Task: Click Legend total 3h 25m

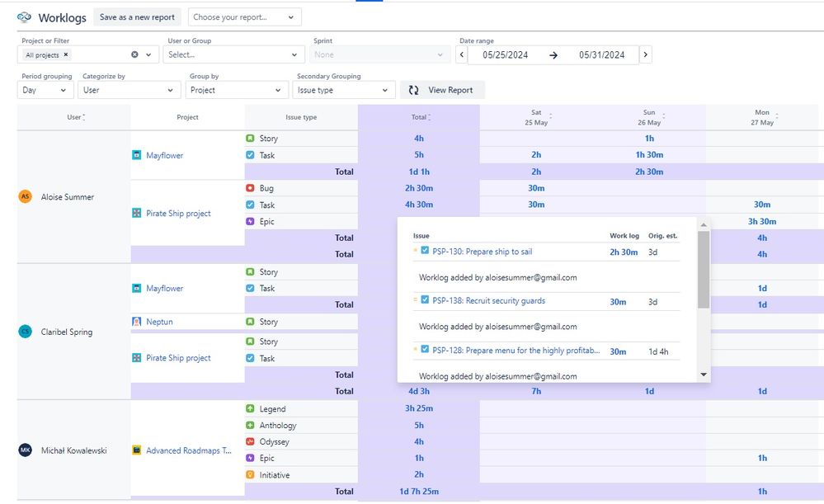Action: tap(419, 407)
